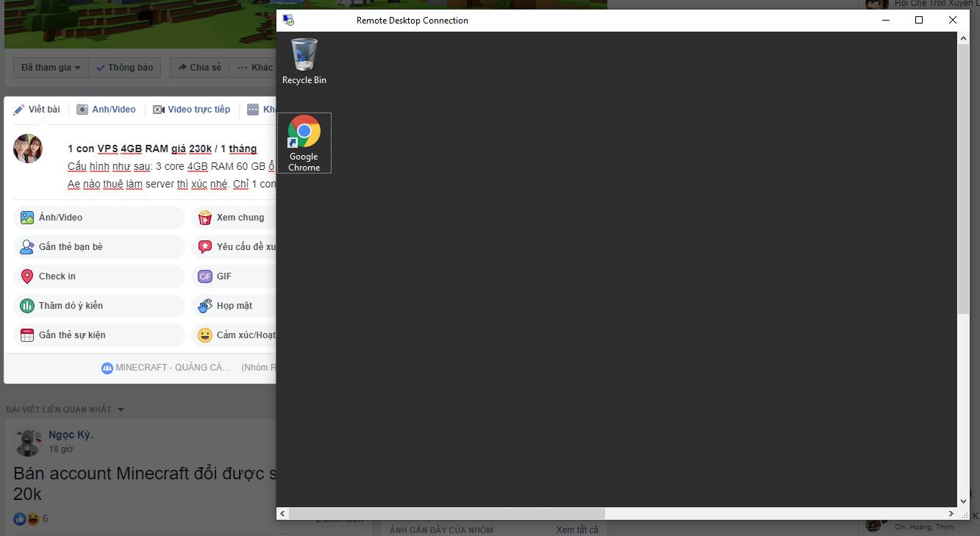The image size is (980, 536).
Task: Choose the Xem chung watch party option
Action: coord(234,218)
